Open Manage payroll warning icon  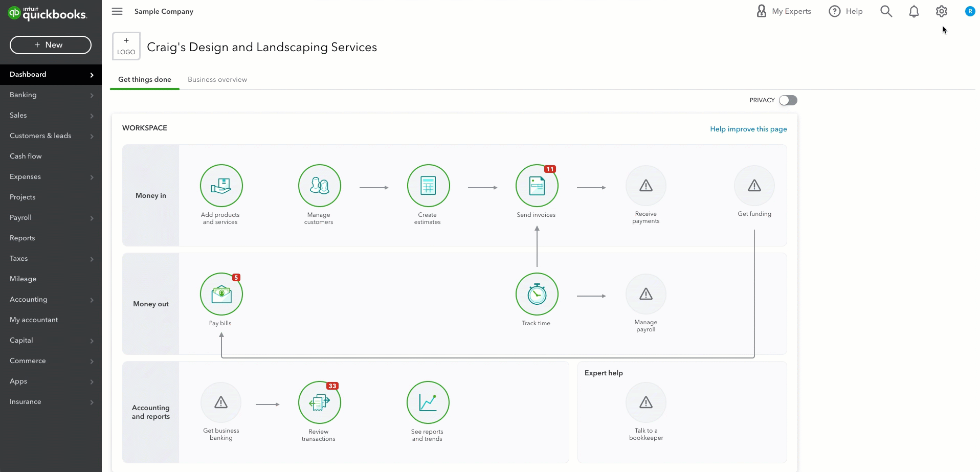tap(646, 294)
